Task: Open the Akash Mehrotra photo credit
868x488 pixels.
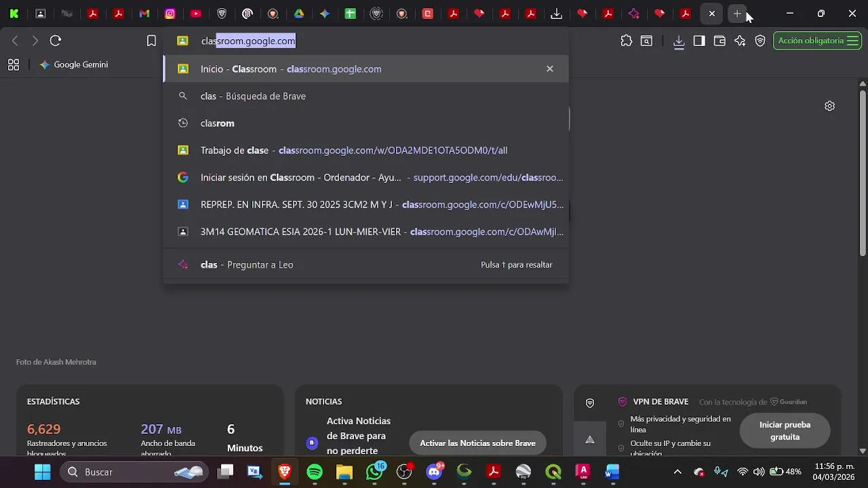Action: pos(56,362)
